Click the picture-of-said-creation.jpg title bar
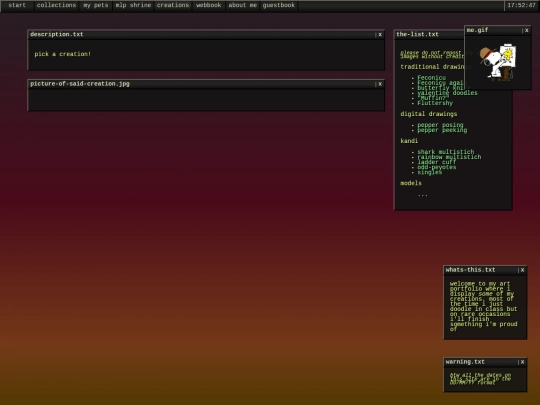The width and height of the screenshot is (540, 405). 206,84
